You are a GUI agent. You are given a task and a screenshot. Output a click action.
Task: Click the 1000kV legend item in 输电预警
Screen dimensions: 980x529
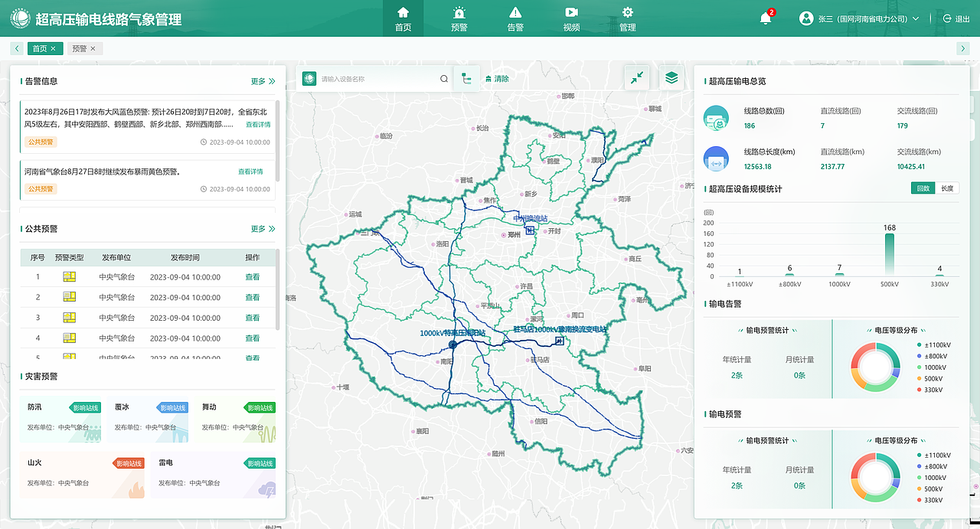point(932,478)
